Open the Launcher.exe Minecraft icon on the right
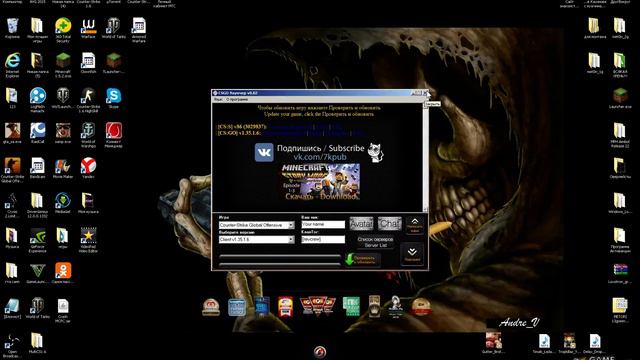This screenshot has height=360, width=640. 620,98
